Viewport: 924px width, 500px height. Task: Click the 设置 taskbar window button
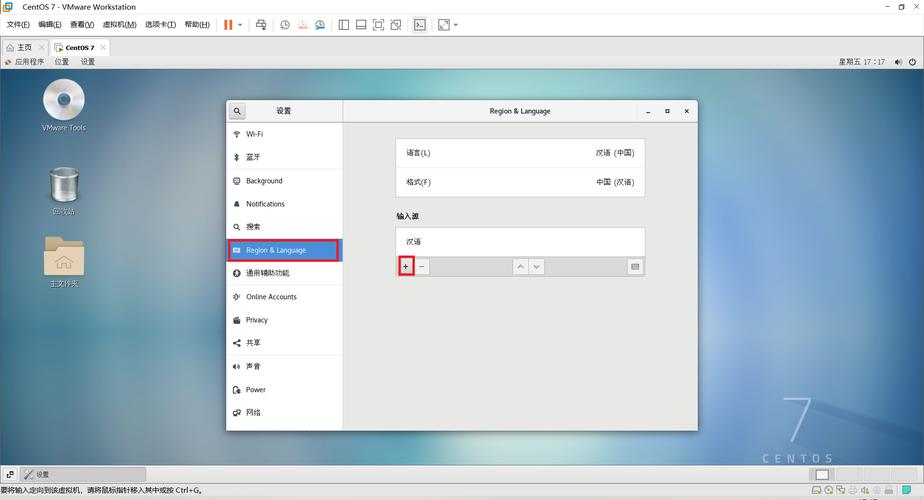pos(83,474)
